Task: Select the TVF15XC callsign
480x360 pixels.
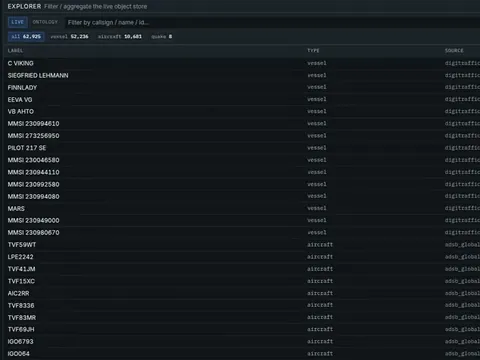Action: coord(21,281)
